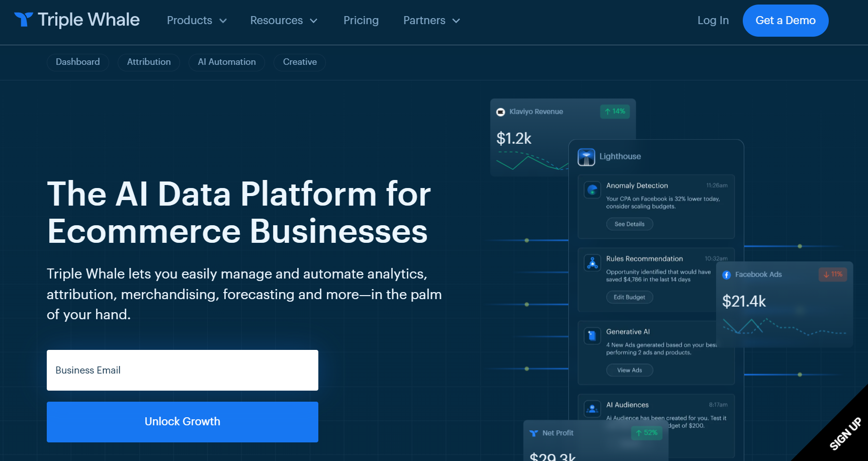Click the 14% increase badge
The height and width of the screenshot is (461, 868).
click(615, 112)
